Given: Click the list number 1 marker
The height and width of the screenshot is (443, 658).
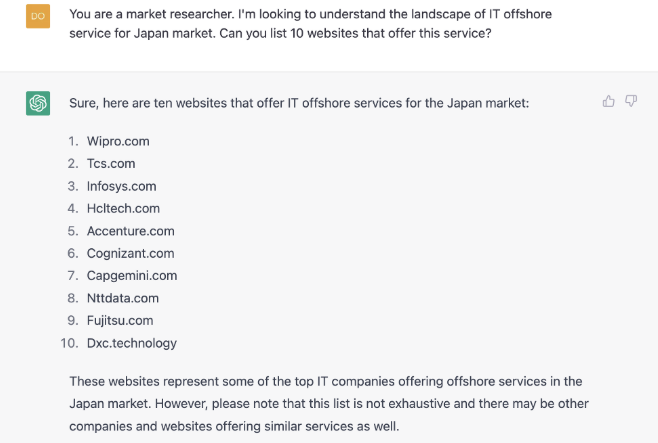Looking at the screenshot, I should coord(73,141).
